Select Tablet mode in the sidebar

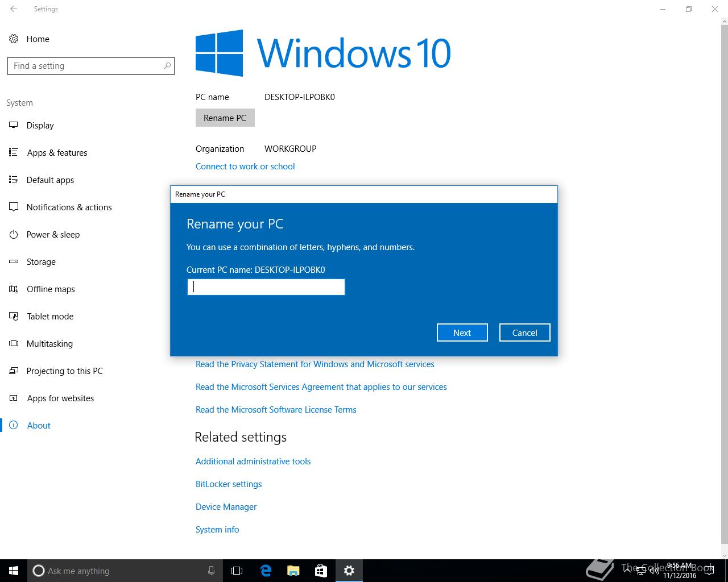click(x=50, y=316)
